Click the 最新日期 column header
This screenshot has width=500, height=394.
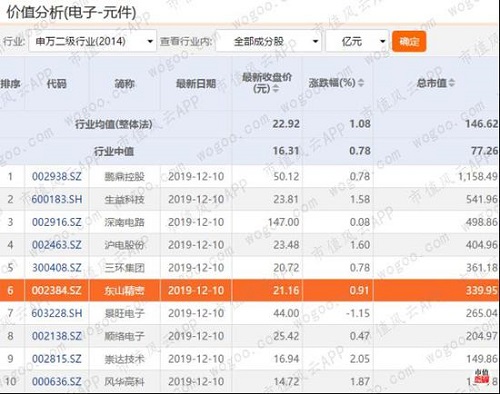coord(196,83)
